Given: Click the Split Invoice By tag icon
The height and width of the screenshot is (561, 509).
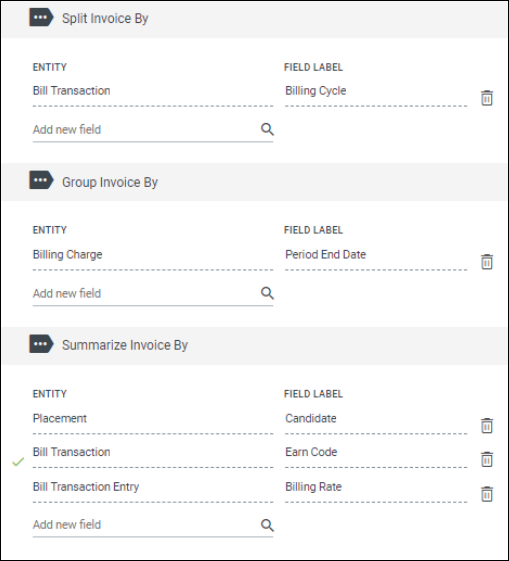Looking at the screenshot, I should click(x=41, y=18).
